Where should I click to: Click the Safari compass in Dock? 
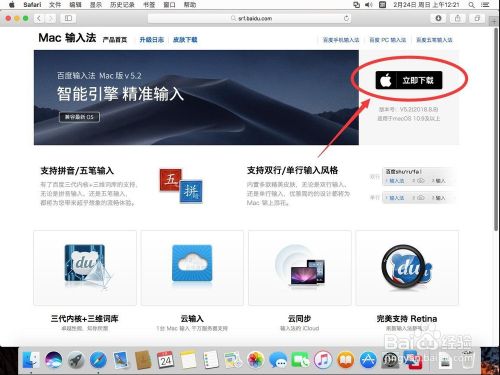pyautogui.click(x=98, y=360)
